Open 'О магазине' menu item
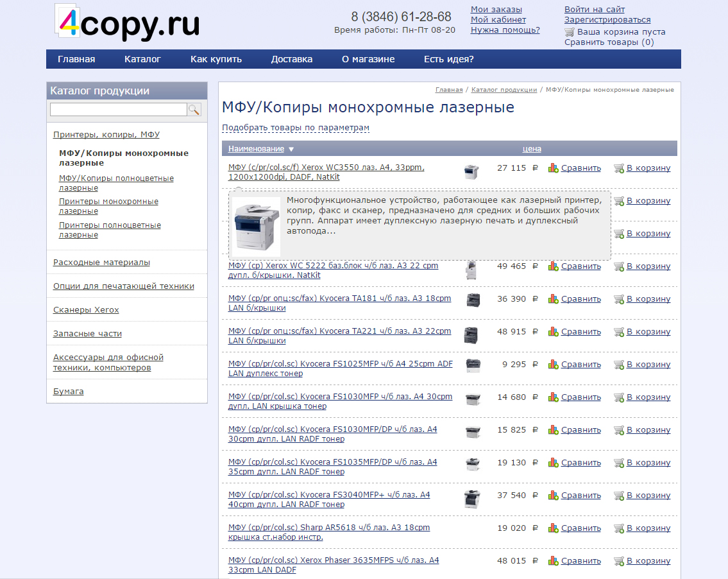The width and height of the screenshot is (728, 579). [x=368, y=59]
